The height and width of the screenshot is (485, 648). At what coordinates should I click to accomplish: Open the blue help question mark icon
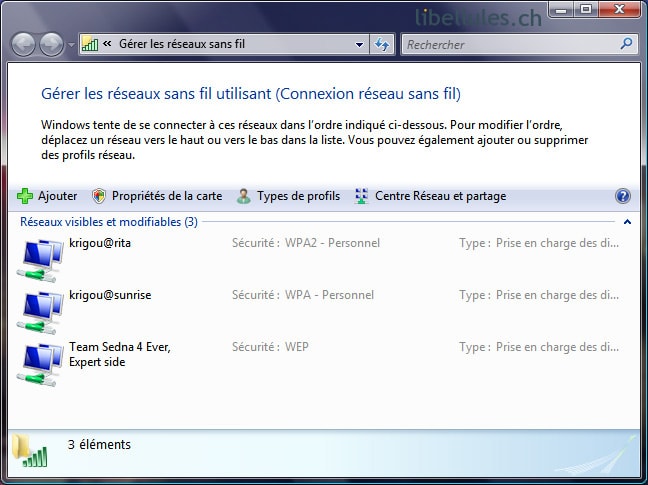[x=623, y=196]
